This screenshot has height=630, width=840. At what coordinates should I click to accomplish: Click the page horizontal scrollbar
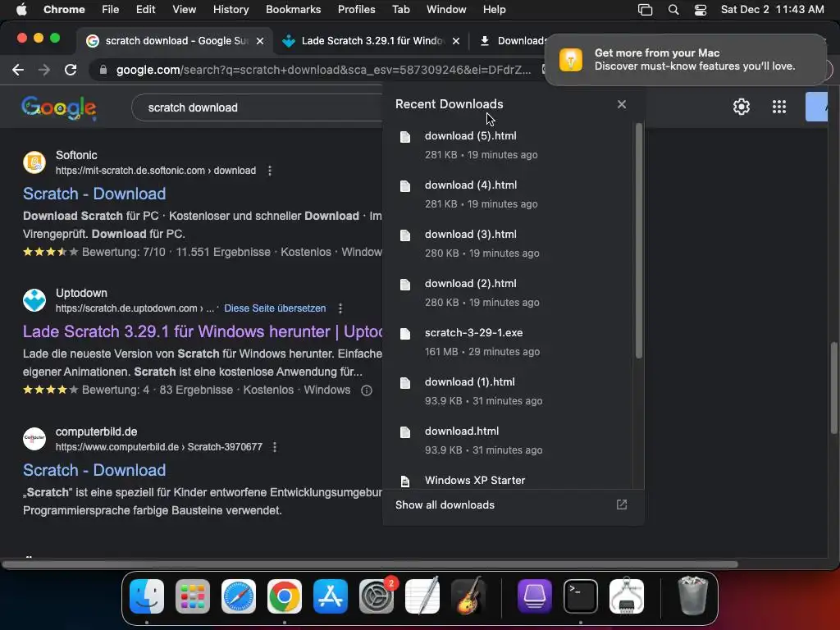(x=370, y=564)
